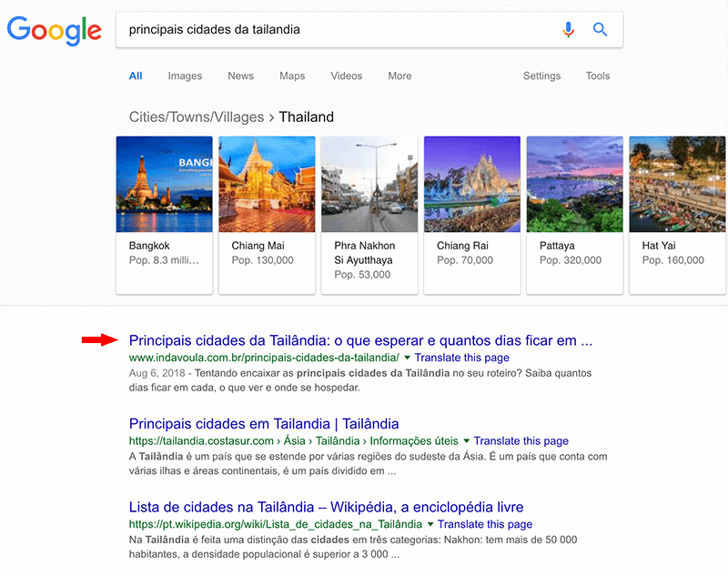This screenshot has width=728, height=576.
Task: Open the Chiang Mai temple photo
Action: (x=267, y=184)
